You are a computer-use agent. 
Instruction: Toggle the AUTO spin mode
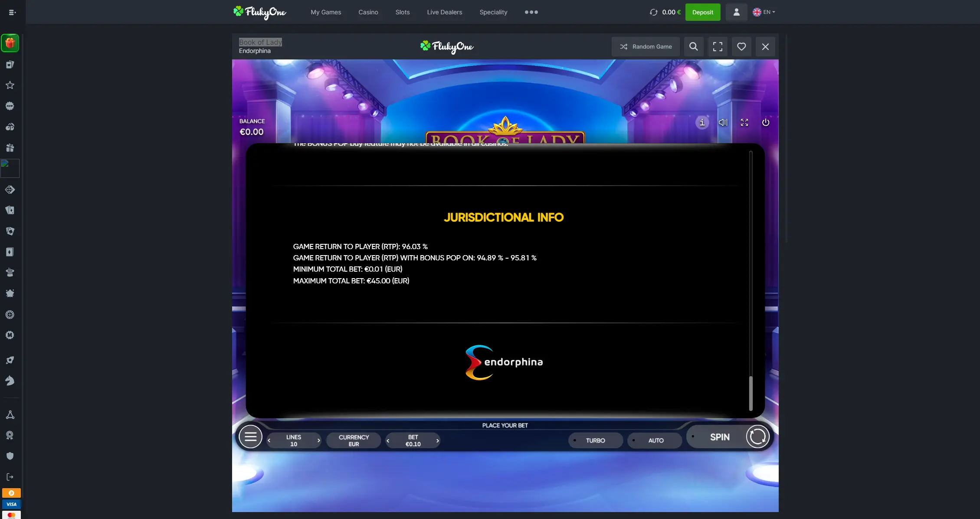655,440
